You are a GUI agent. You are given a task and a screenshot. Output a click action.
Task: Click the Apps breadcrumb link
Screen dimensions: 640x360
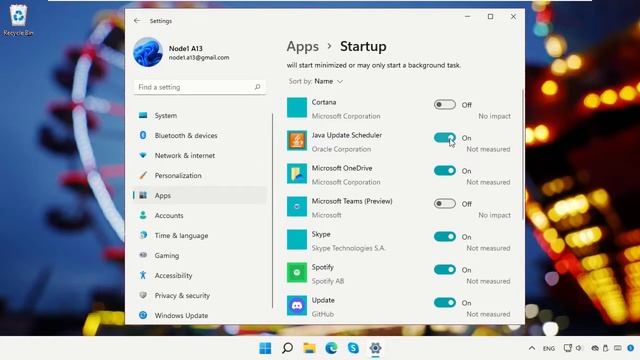[x=302, y=47]
